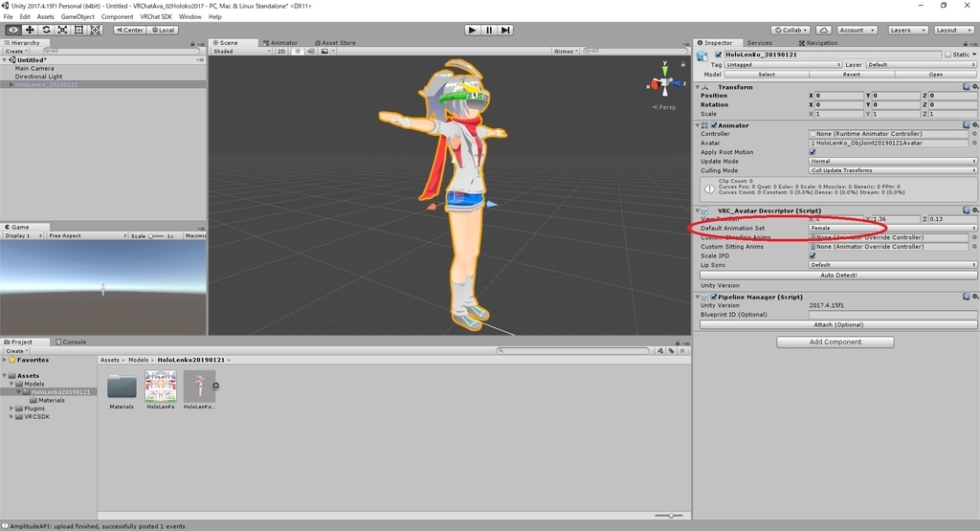Click search by type icon in Project
The width and height of the screenshot is (980, 531).
point(660,350)
